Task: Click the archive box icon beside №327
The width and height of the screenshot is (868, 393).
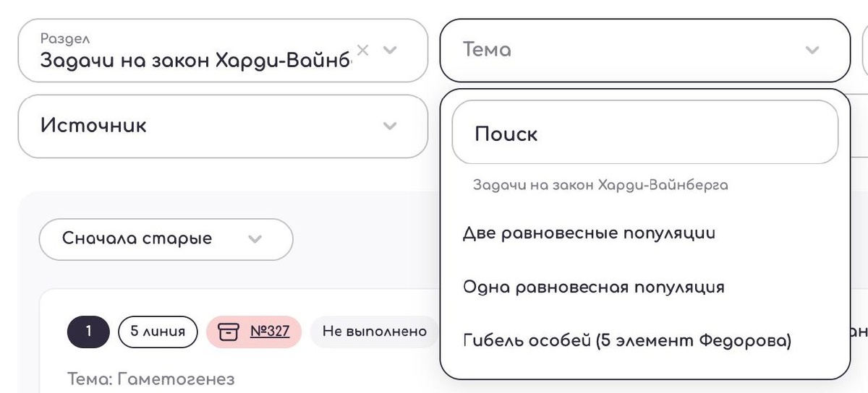Action: tap(228, 332)
